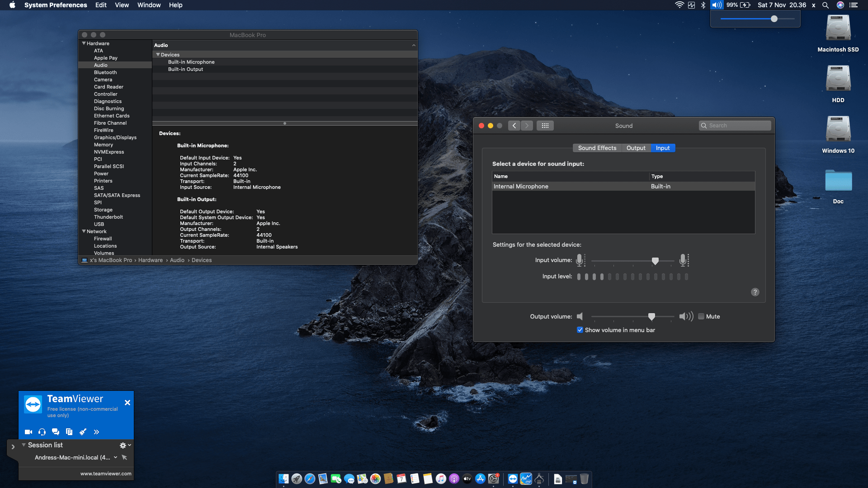Open Session list settings gear
This screenshot has height=488, width=868.
coord(122,445)
